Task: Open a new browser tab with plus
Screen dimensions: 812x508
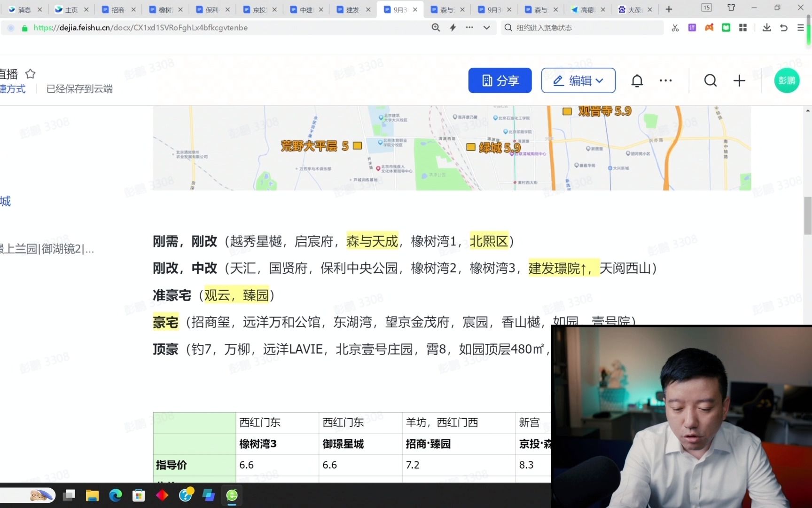Action: click(669, 9)
